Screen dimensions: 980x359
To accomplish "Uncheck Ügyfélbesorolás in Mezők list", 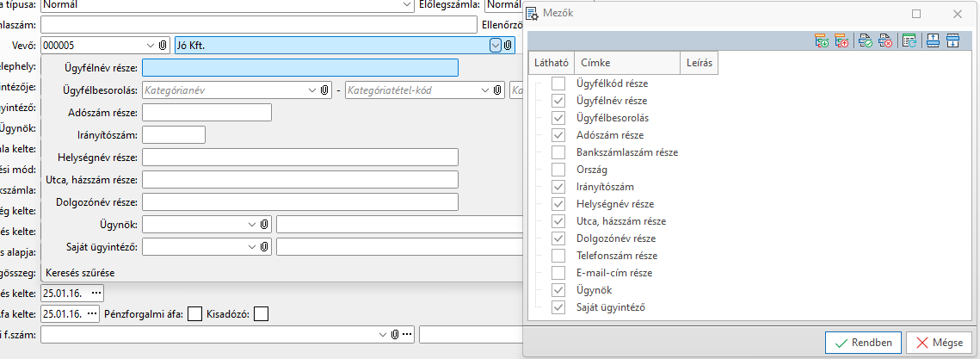I will 558,118.
